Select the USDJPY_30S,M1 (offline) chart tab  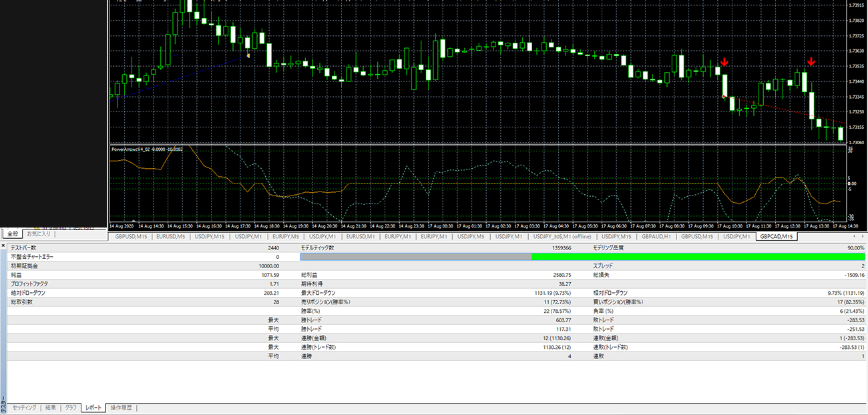pos(562,237)
